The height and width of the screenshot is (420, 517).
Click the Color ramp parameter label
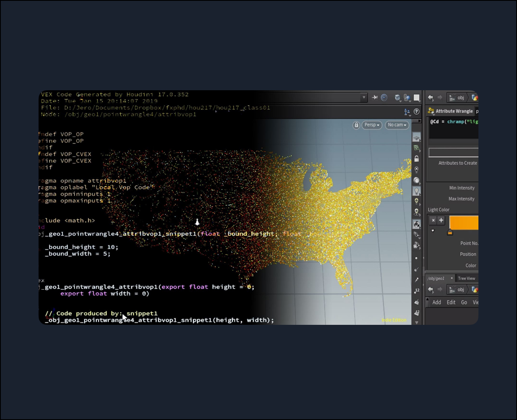(x=471, y=265)
